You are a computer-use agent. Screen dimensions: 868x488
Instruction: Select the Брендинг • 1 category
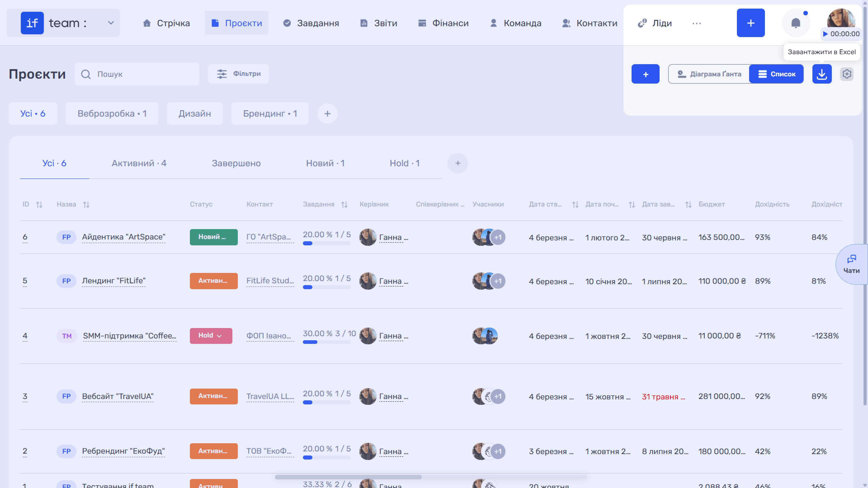click(x=270, y=113)
